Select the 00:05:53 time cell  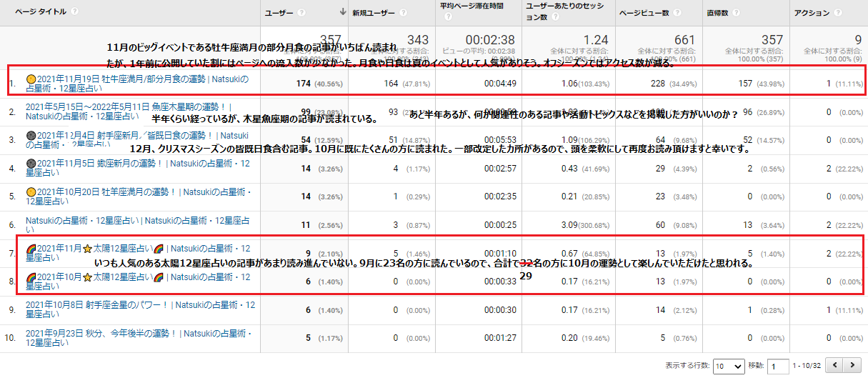point(500,140)
